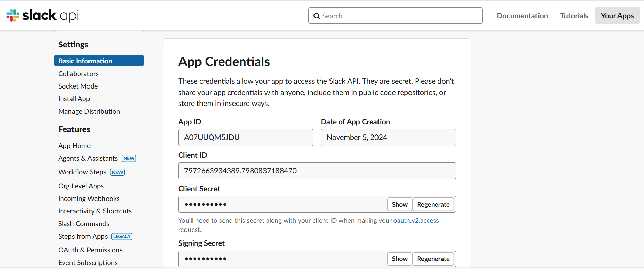
Task: Click the Client ID field
Action: [317, 171]
